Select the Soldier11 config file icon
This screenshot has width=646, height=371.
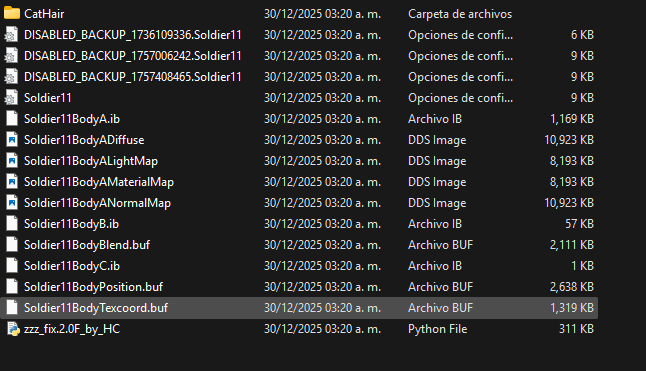12,98
